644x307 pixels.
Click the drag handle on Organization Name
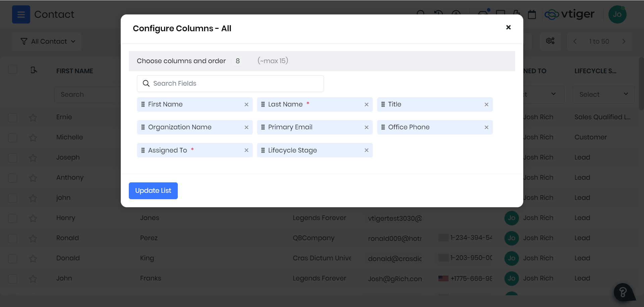(143, 127)
